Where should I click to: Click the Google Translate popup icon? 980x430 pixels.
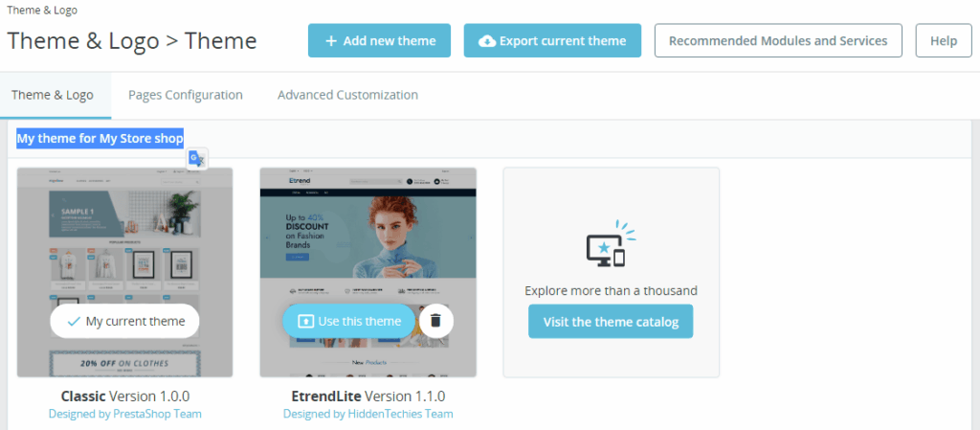197,159
